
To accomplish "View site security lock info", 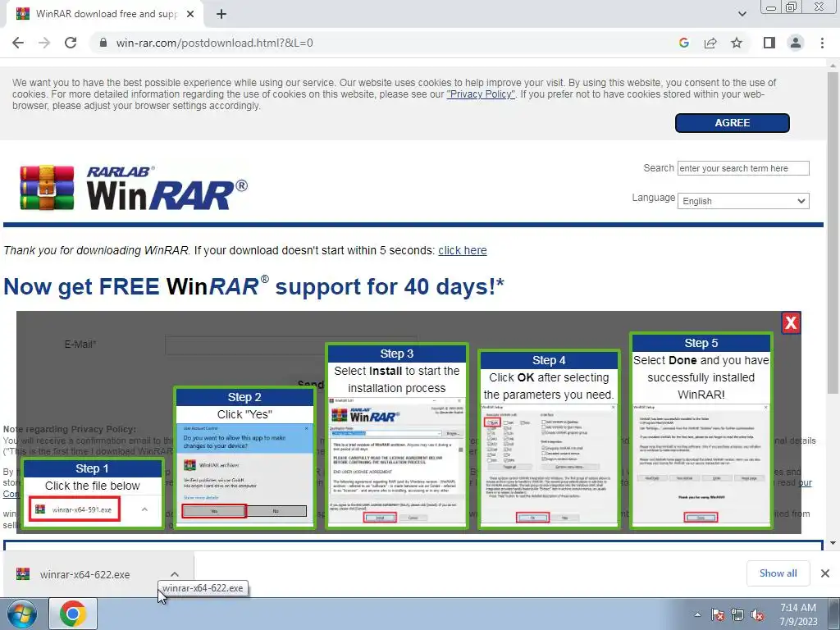I will pos(103,43).
